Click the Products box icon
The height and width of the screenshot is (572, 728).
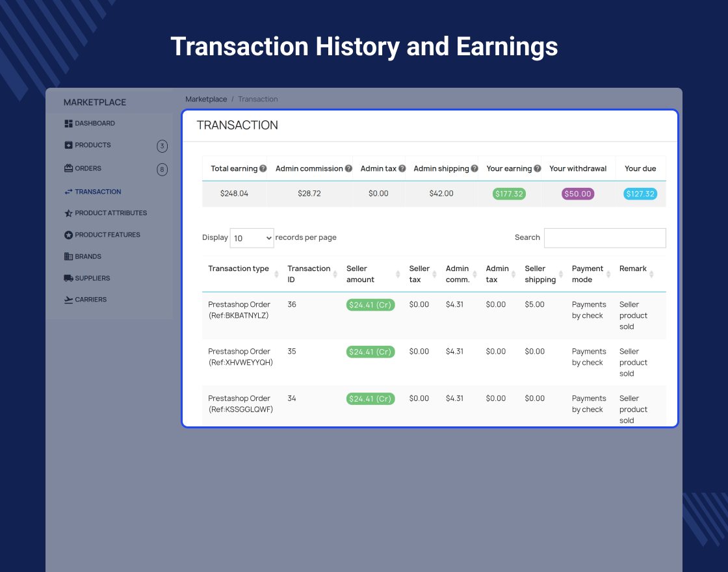[68, 145]
